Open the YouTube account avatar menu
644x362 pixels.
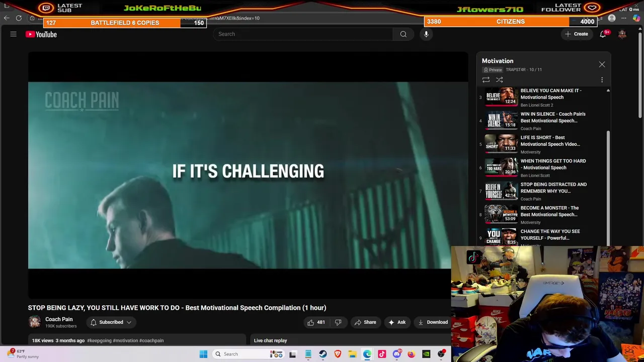622,34
